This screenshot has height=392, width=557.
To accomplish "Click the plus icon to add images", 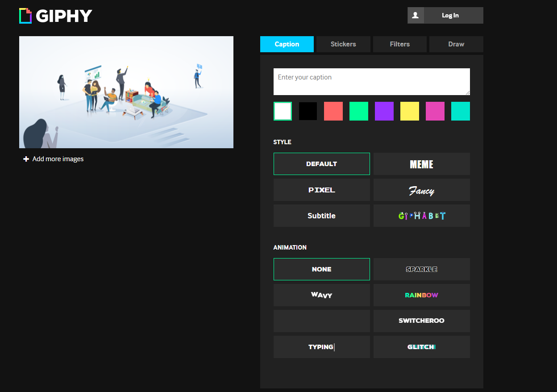I will point(26,159).
